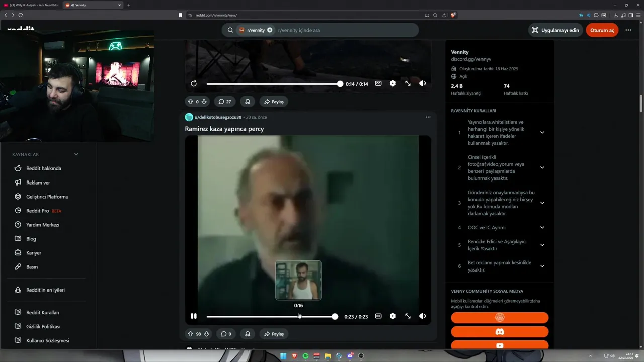This screenshot has width=644, height=362.
Task: Open the Reddit header more-options menu
Action: pyautogui.click(x=628, y=30)
